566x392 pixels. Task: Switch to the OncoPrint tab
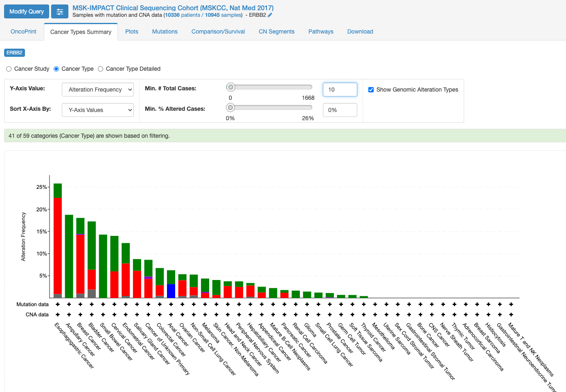point(23,31)
